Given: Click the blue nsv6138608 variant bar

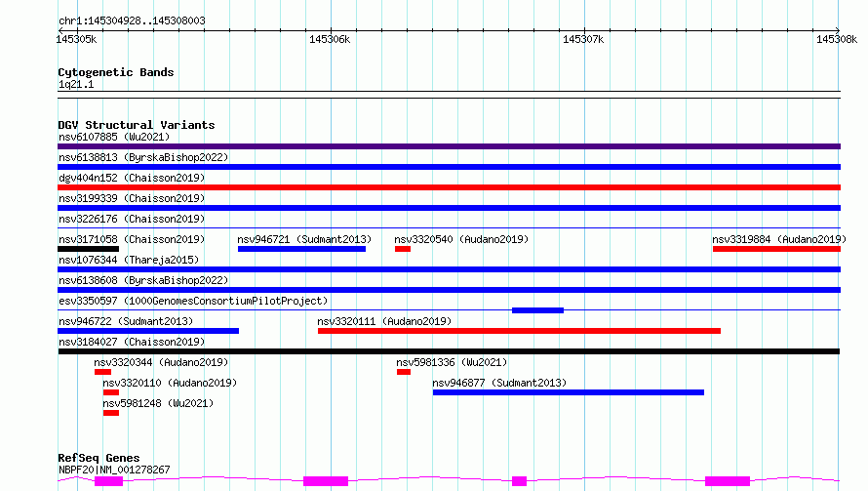Looking at the screenshot, I should [x=449, y=290].
